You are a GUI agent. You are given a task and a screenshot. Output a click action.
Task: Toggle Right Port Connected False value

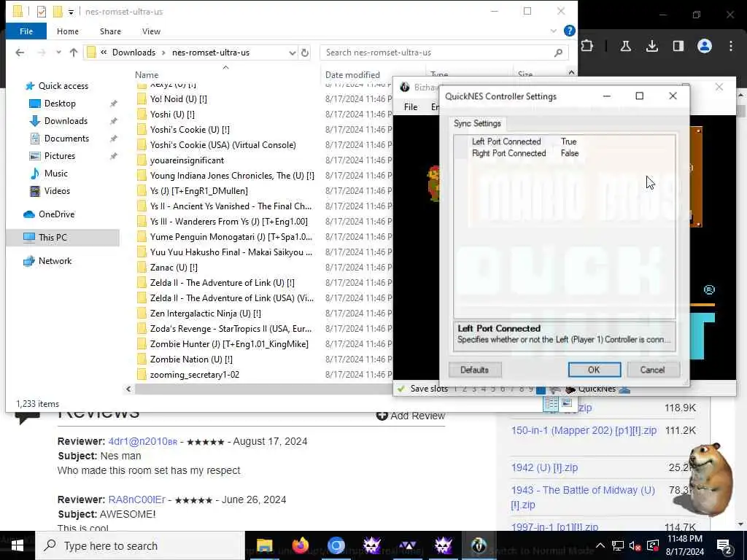[570, 153]
